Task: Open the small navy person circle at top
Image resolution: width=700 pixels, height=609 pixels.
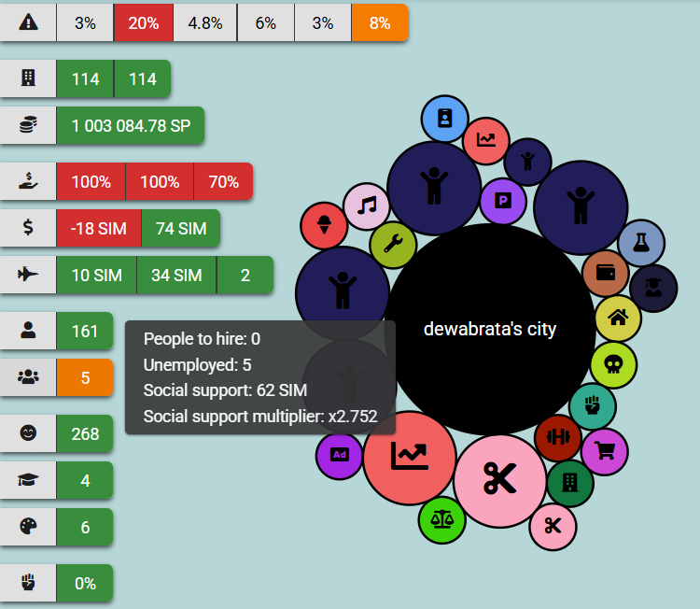Action: (x=527, y=162)
